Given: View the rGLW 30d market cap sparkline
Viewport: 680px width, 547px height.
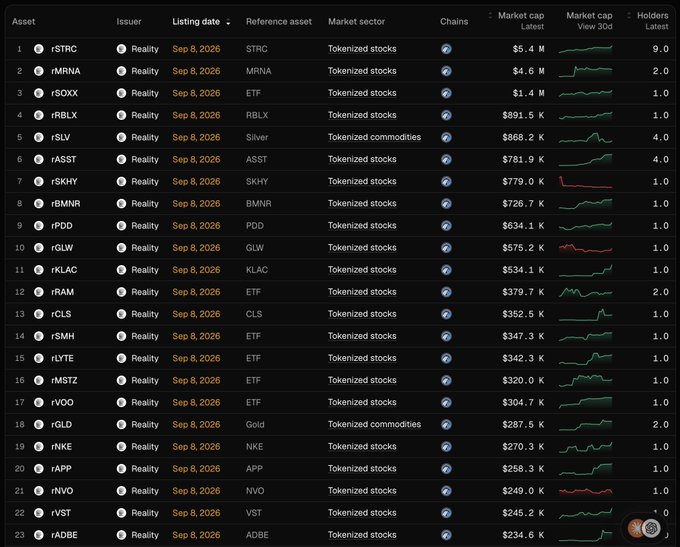Looking at the screenshot, I should pos(585,248).
